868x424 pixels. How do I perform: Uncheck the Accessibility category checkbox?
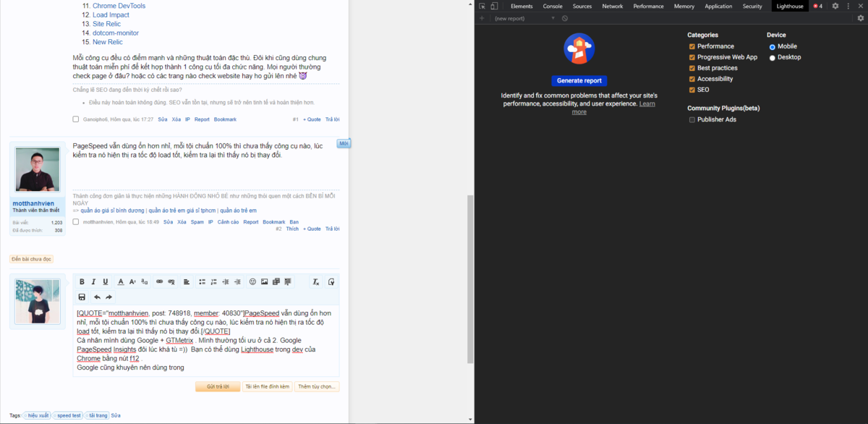click(692, 79)
